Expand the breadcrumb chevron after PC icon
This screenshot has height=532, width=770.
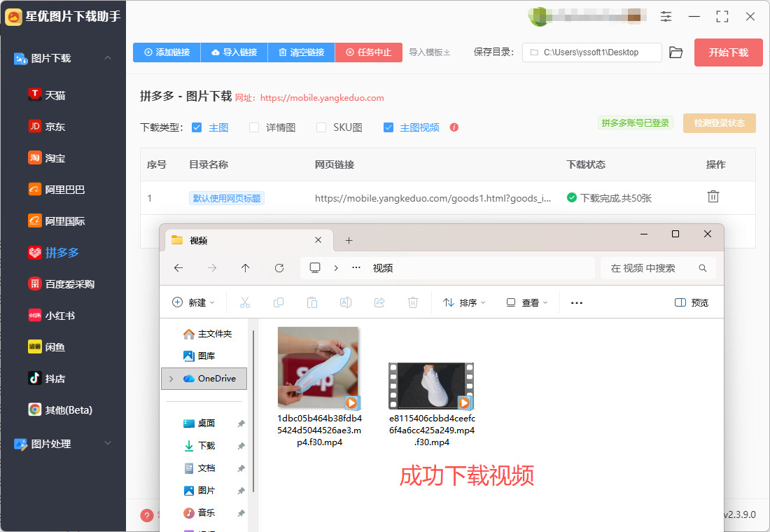pyautogui.click(x=336, y=267)
